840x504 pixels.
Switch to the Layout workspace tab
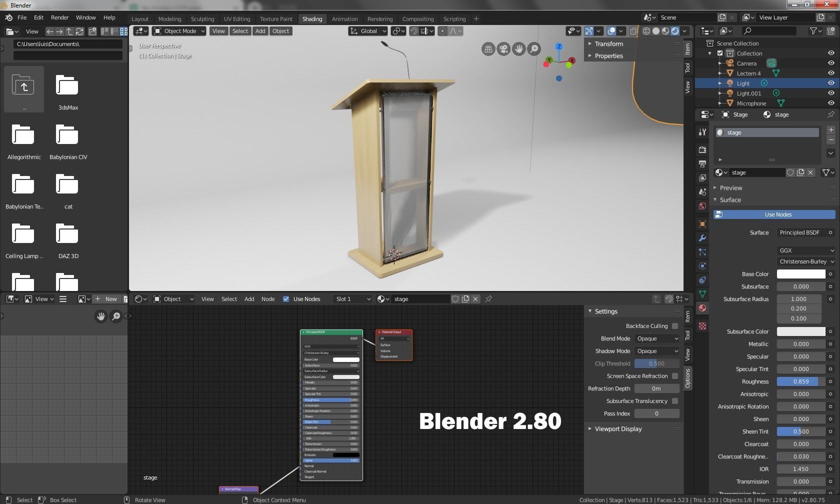[140, 19]
